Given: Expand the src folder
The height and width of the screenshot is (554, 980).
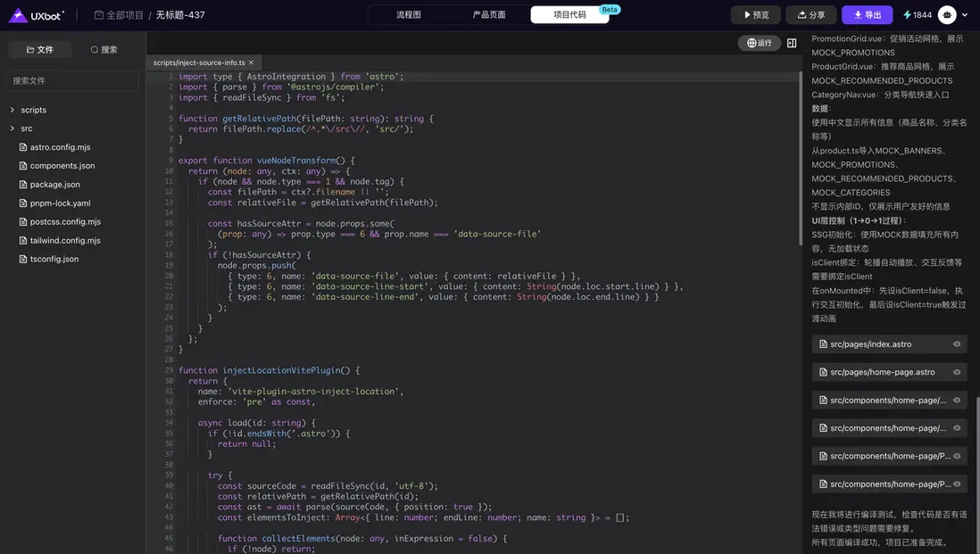Looking at the screenshot, I should [12, 128].
